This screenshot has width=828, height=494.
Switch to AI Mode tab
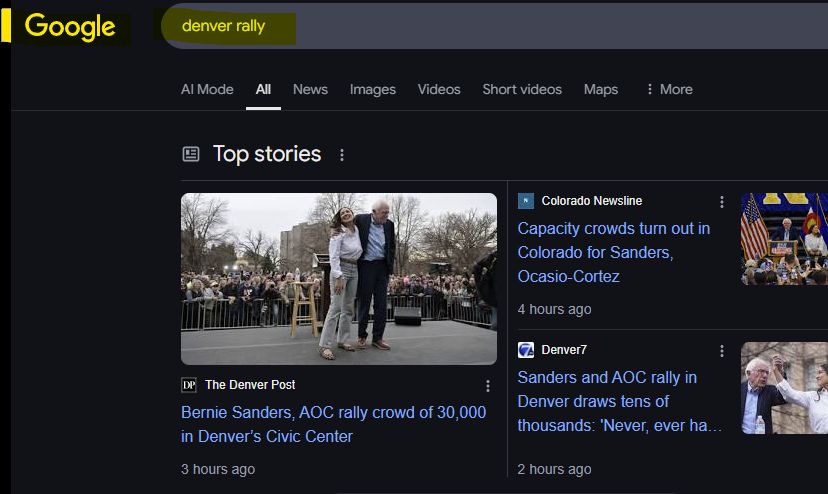click(x=207, y=89)
